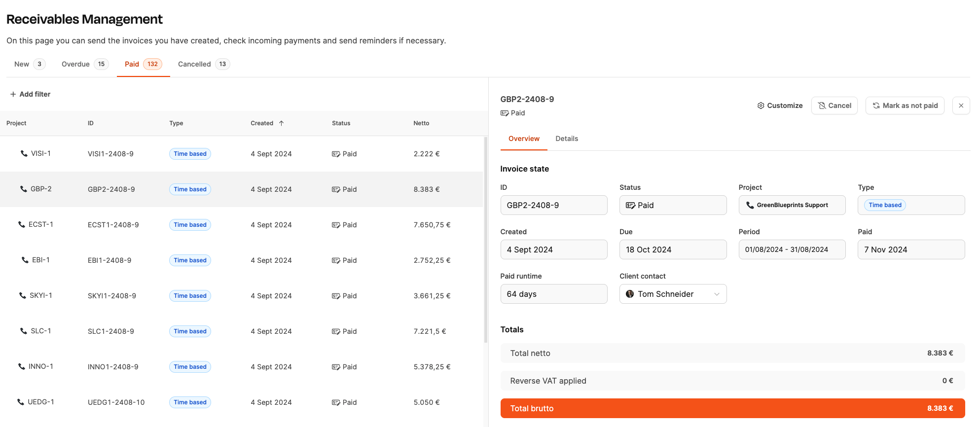Click the Paid runtime field
The image size is (980, 427).
[554, 294]
